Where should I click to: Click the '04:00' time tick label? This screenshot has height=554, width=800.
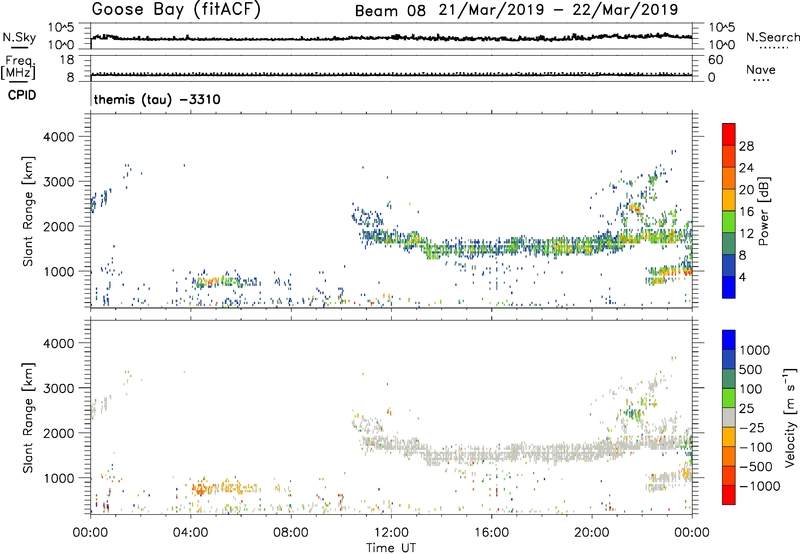(191, 533)
